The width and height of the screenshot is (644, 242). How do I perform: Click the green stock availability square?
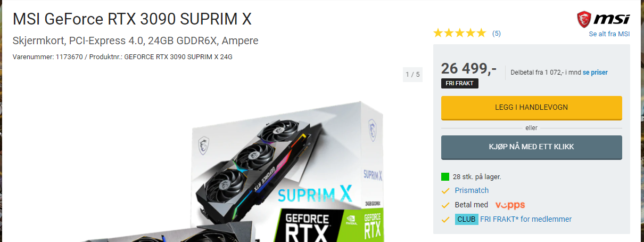click(x=445, y=177)
